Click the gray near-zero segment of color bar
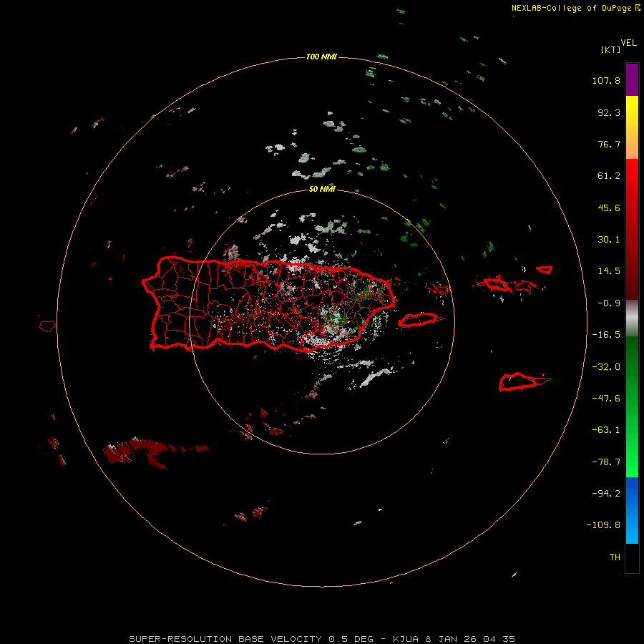 pos(632,318)
